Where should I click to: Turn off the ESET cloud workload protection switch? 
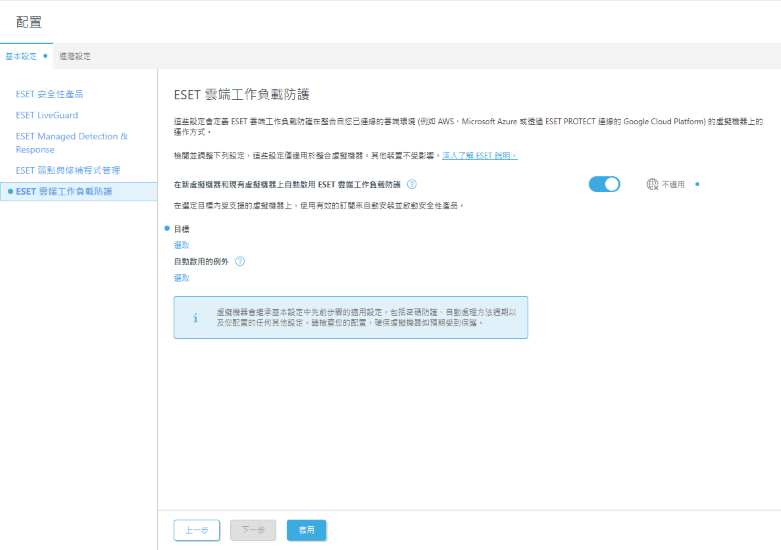pos(604,184)
